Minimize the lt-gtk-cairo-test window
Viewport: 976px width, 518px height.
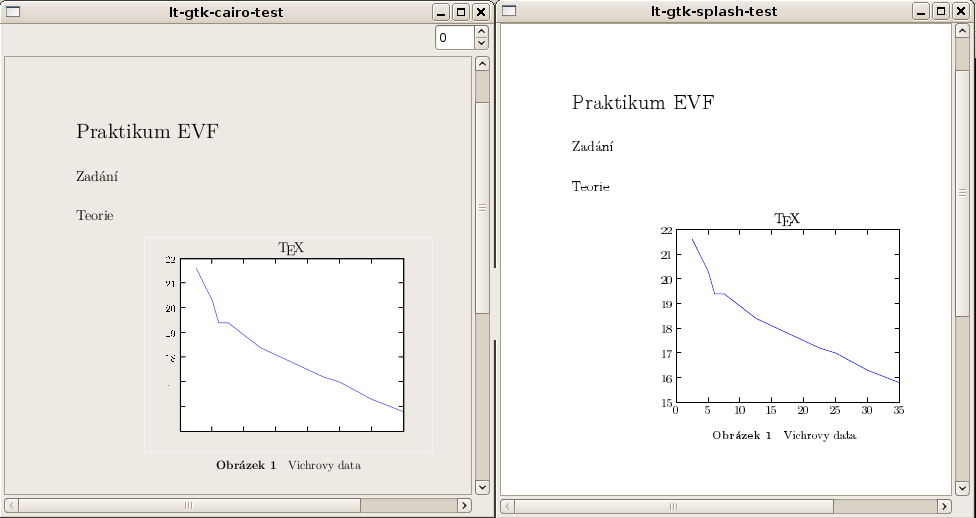pyautogui.click(x=442, y=12)
